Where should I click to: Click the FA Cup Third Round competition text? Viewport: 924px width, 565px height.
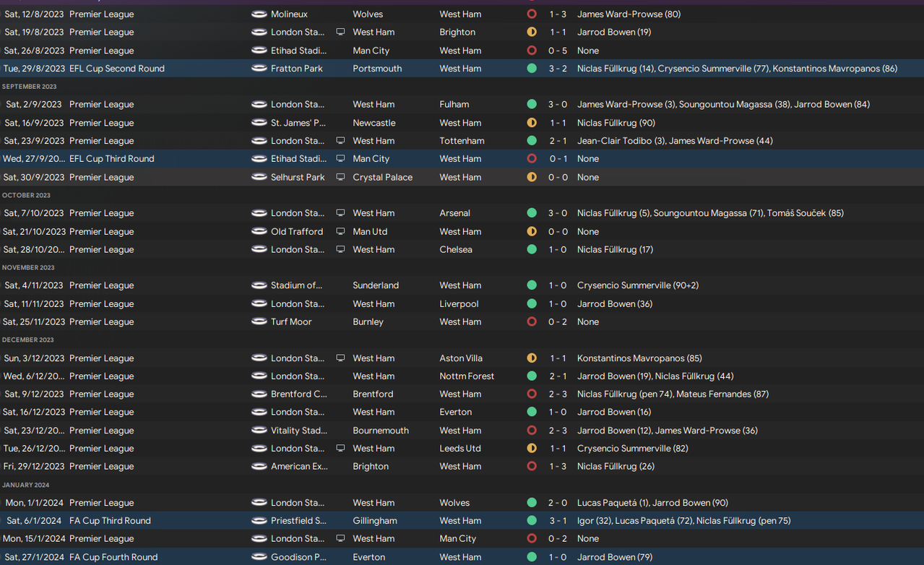pyautogui.click(x=110, y=521)
